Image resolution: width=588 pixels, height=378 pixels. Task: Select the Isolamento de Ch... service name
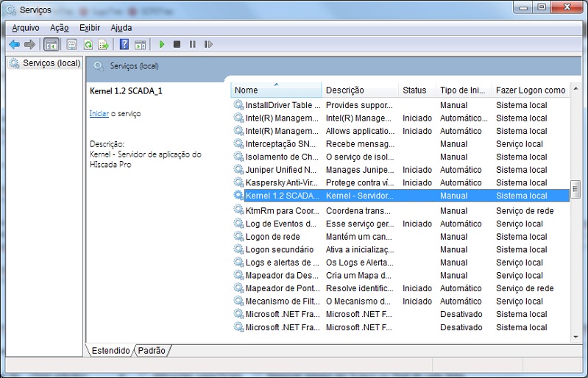[x=282, y=157]
